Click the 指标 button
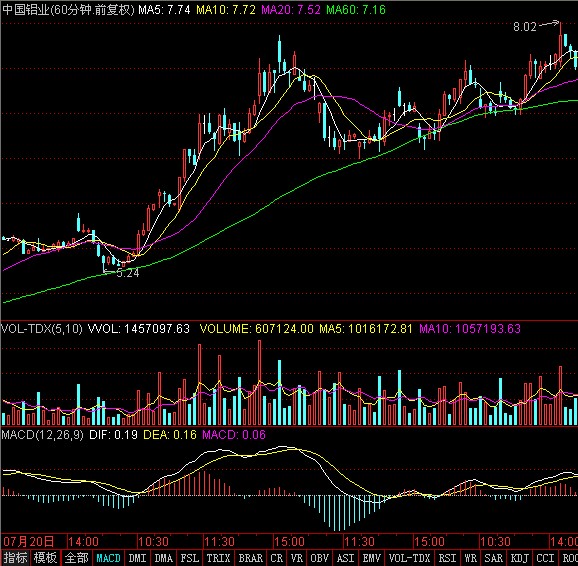 (x=15, y=558)
